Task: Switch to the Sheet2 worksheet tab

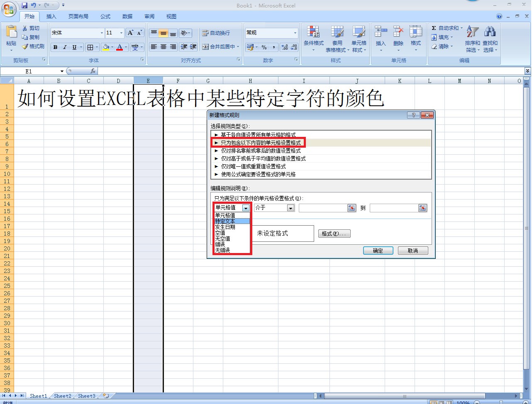Action: 63,396
